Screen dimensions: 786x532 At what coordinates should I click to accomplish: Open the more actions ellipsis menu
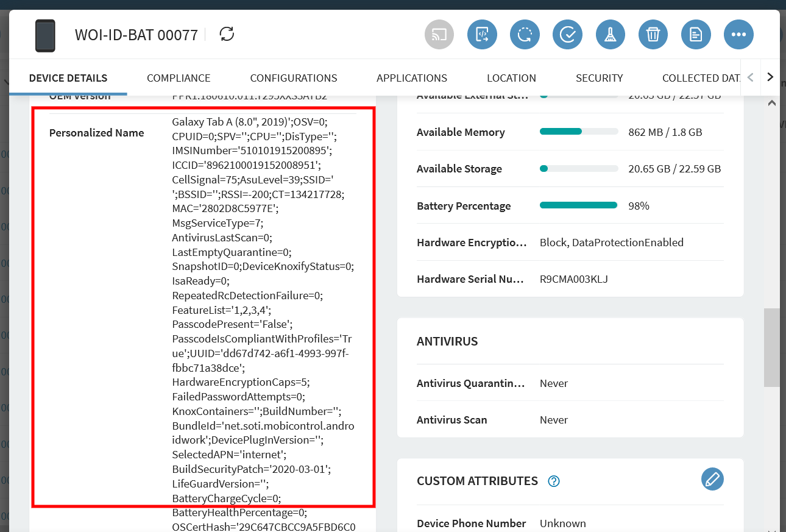coord(738,35)
